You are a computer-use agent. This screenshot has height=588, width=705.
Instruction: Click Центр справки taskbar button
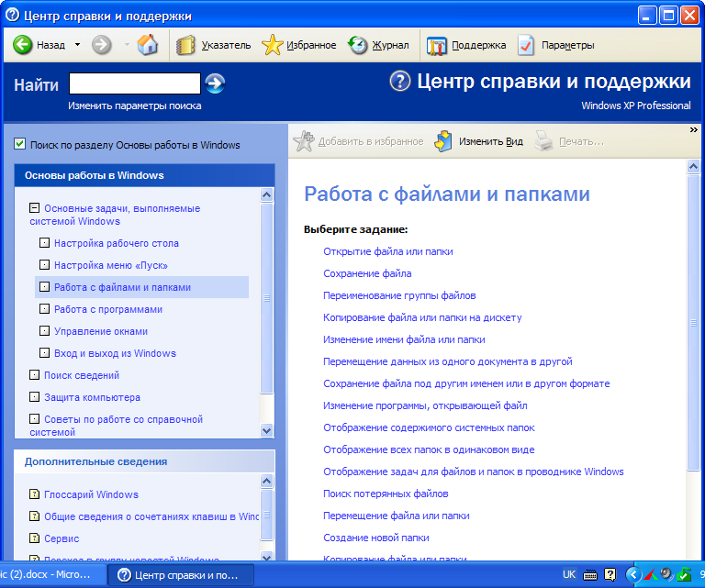pyautogui.click(x=181, y=575)
